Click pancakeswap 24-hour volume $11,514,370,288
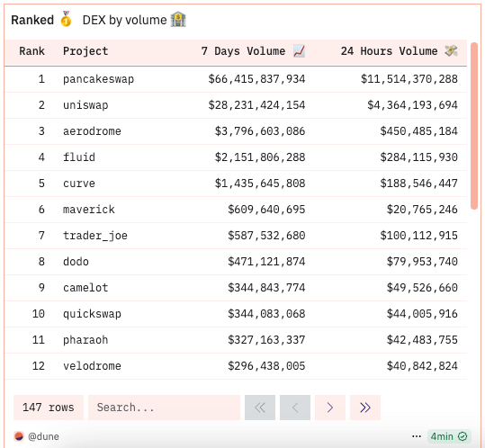Viewport: 485px width, 448px height. 409,79
